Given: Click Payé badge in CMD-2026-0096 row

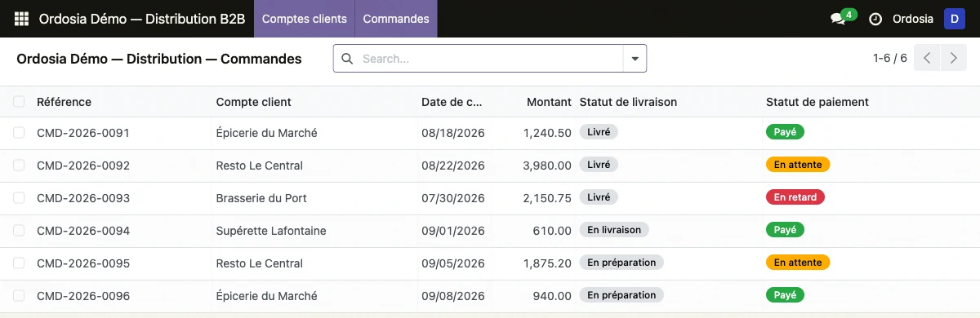Looking at the screenshot, I should [785, 295].
